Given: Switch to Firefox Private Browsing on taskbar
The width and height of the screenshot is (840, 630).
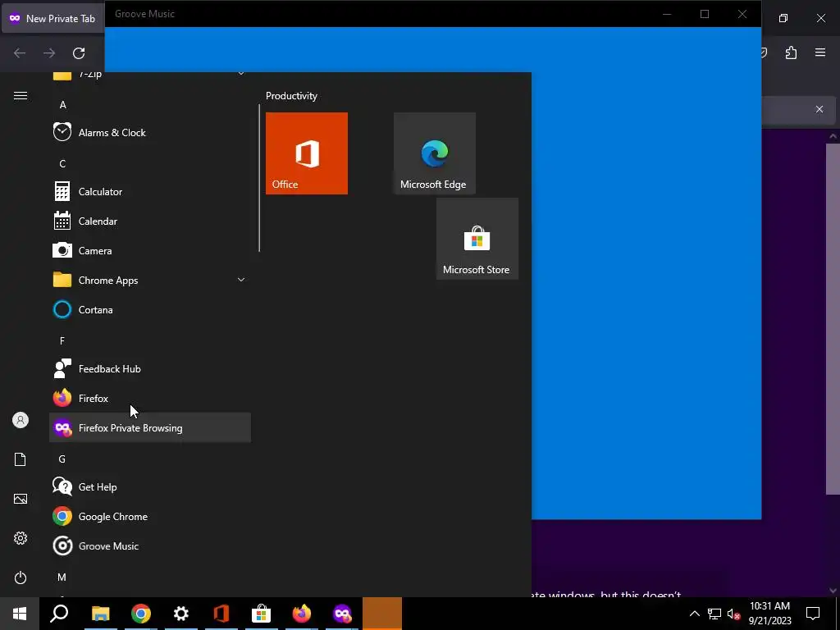Looking at the screenshot, I should point(342,614).
